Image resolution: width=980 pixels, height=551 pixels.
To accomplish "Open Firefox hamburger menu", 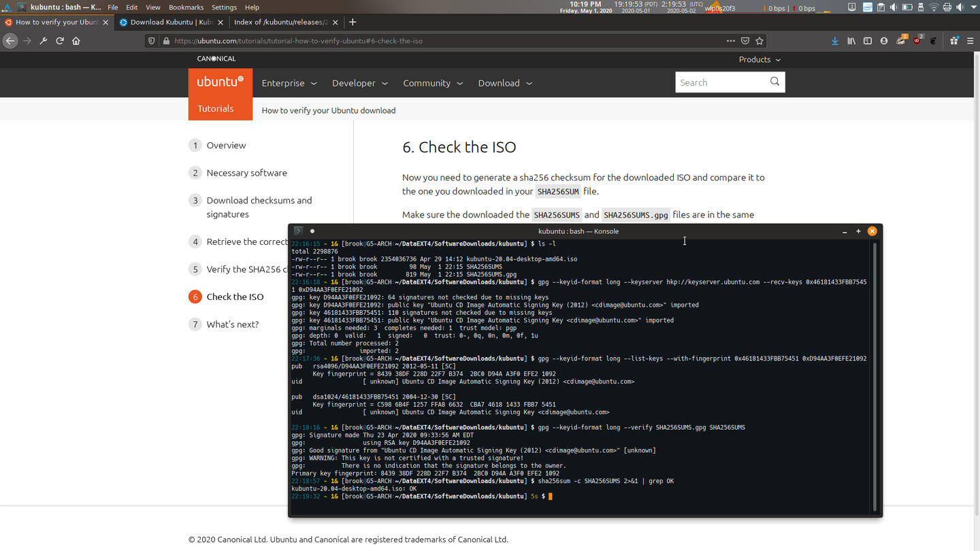I will coord(970,41).
